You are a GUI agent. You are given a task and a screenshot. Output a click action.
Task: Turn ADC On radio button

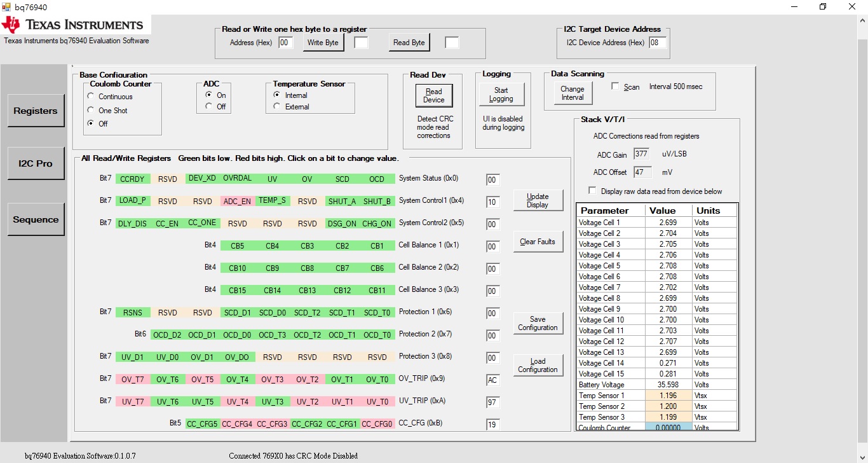point(209,95)
